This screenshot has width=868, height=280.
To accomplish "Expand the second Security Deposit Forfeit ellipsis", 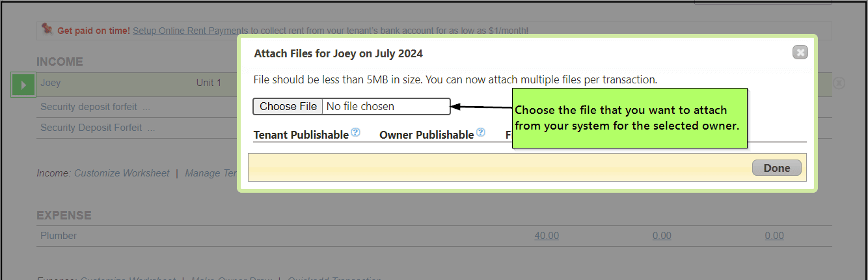I will 150,128.
